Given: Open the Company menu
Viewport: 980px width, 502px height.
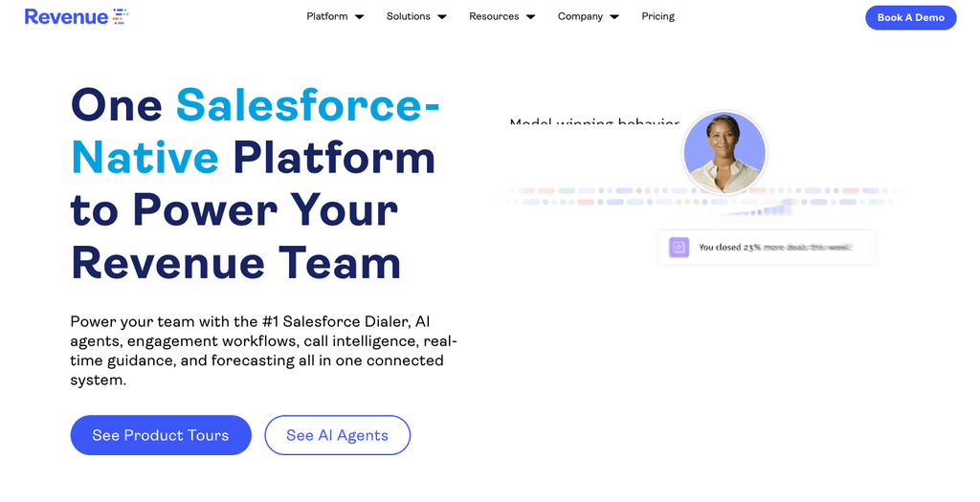Looking at the screenshot, I should coord(580,16).
